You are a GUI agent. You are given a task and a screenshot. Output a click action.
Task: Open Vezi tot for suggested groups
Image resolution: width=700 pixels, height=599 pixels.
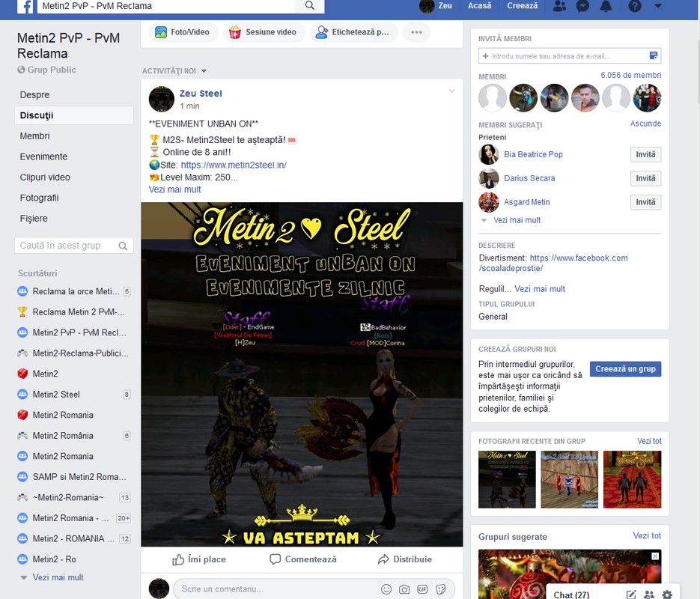[647, 535]
